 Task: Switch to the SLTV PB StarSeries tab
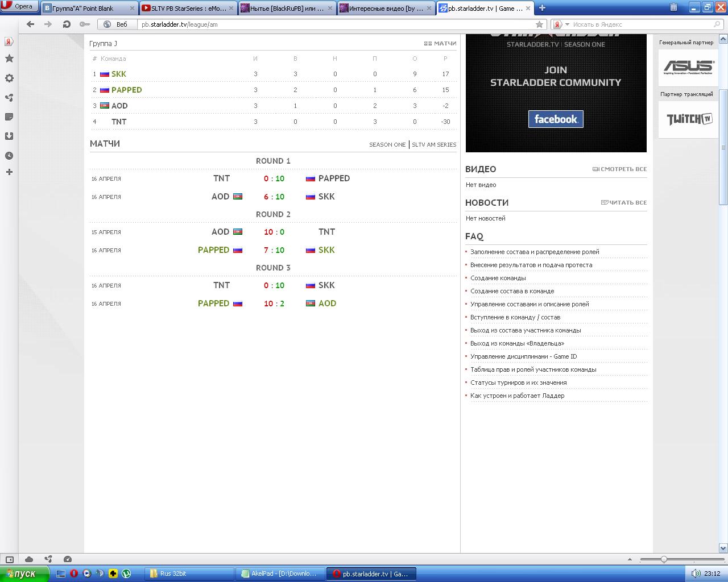(187, 9)
